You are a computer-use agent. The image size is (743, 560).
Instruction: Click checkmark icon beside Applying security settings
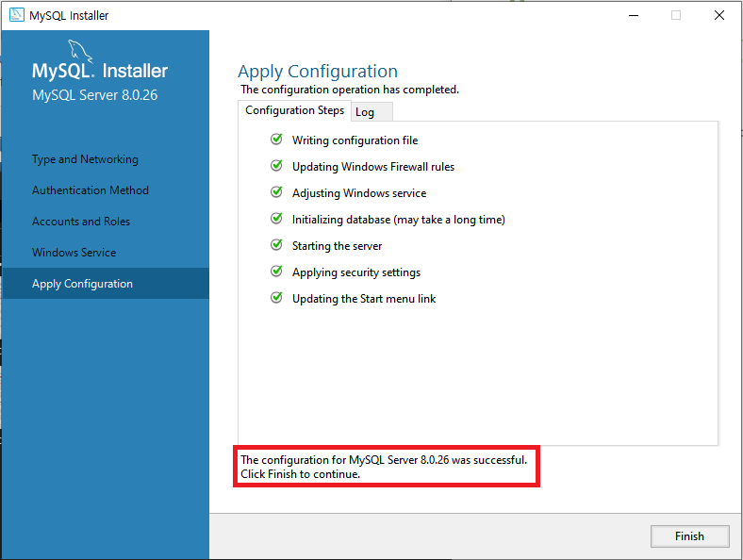276,272
